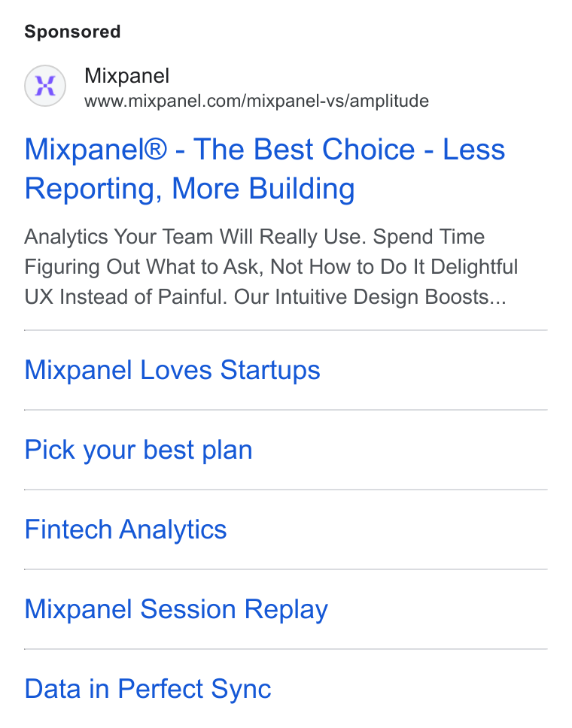Click 'UX Instead of Painful' description text
The height and width of the screenshot is (728, 572).
(125, 297)
